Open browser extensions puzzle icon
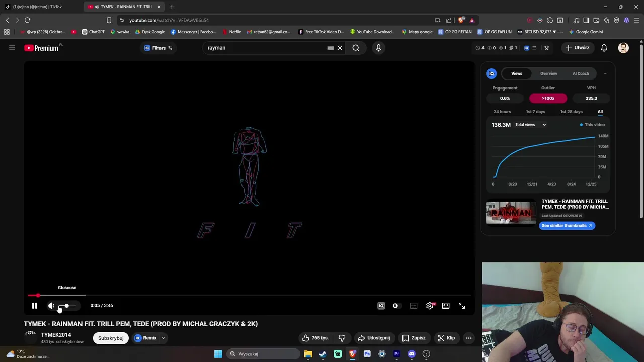 click(x=550, y=20)
